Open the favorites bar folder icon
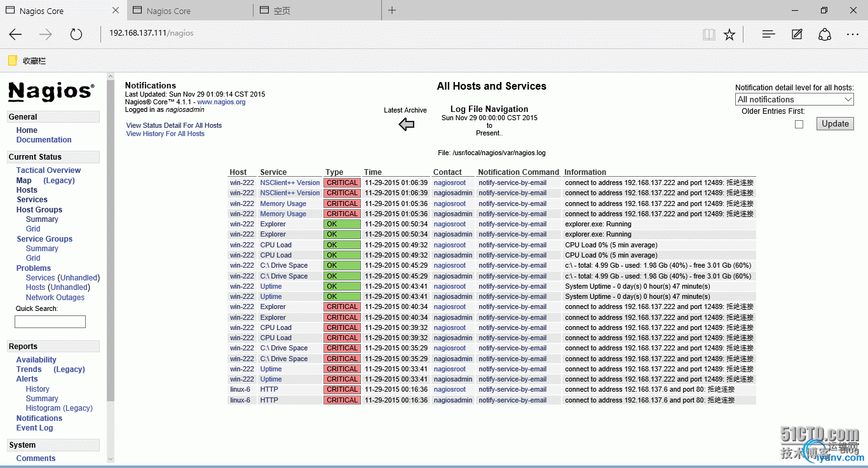The height and width of the screenshot is (468, 868). tap(13, 60)
